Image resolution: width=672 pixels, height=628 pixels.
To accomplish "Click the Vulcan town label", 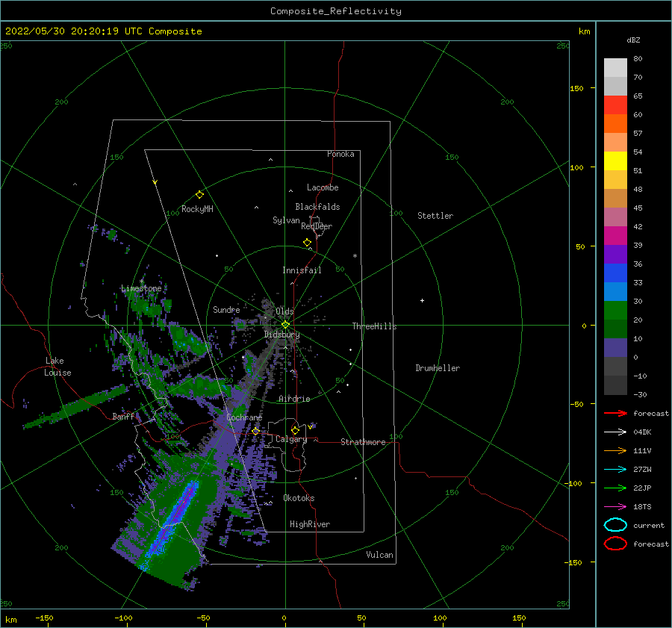I will coord(379,555).
